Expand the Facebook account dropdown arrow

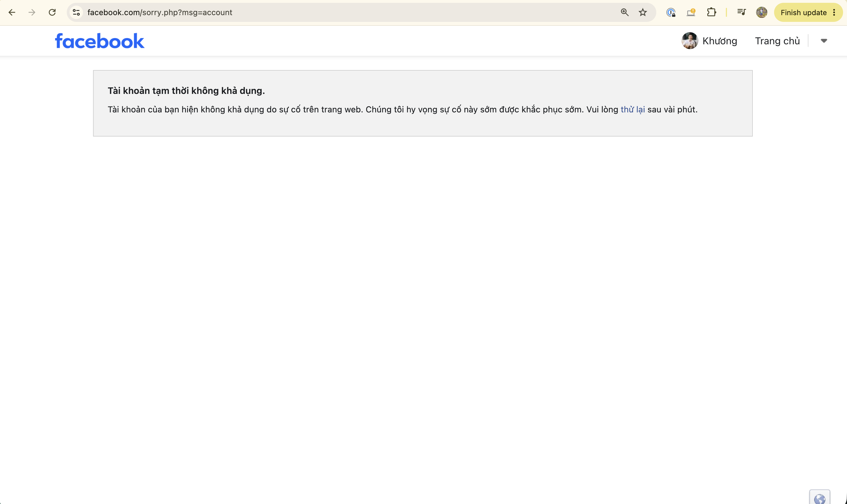coord(824,41)
